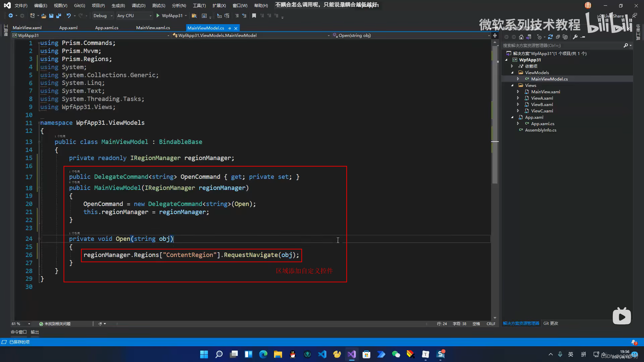Close the MainViewModel.cs tab
This screenshot has width=644, height=362.
click(236, 28)
